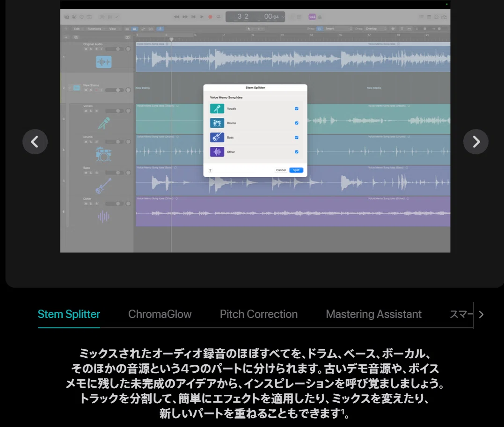This screenshot has width=504, height=427.
Task: Click the Fast Forward transport button
Action: [x=185, y=17]
